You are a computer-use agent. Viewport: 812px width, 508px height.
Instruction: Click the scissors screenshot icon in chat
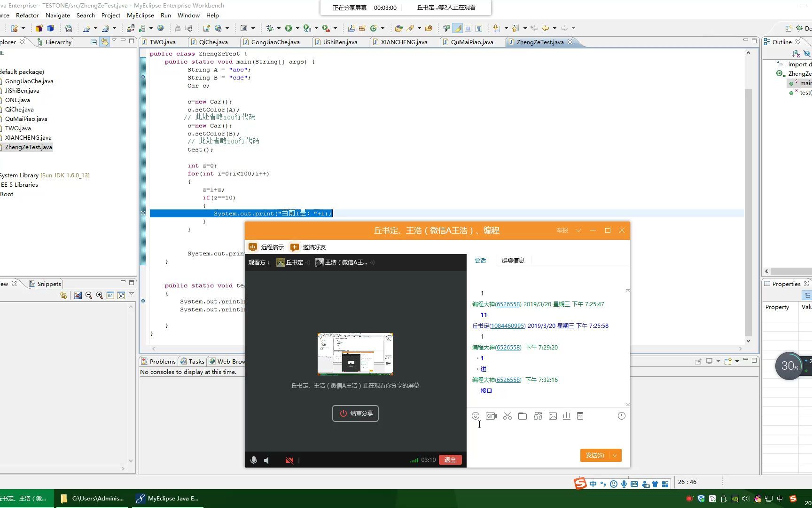pyautogui.click(x=507, y=416)
